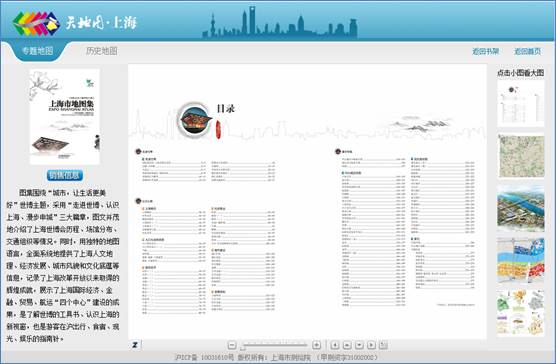Pan the page left with the arrow
This screenshot has height=364, width=556.
click(x=335, y=345)
